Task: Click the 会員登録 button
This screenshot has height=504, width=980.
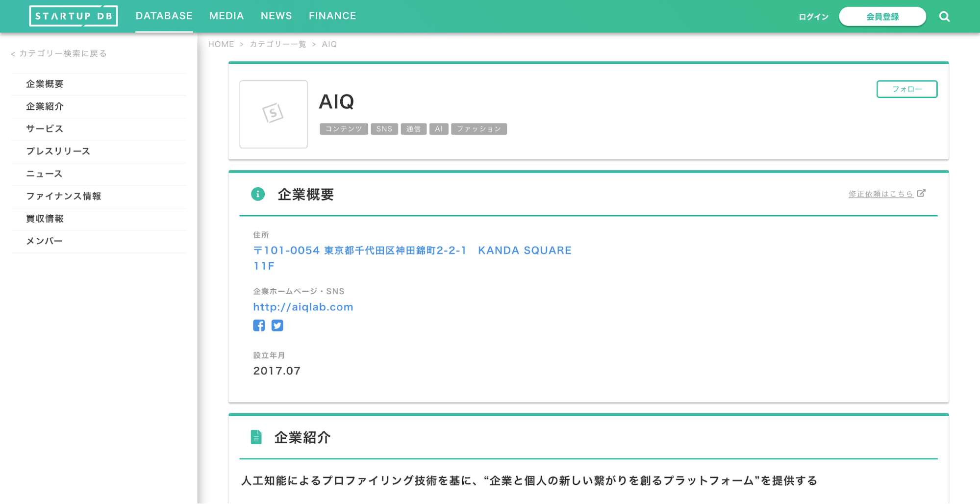Action: pyautogui.click(x=882, y=17)
